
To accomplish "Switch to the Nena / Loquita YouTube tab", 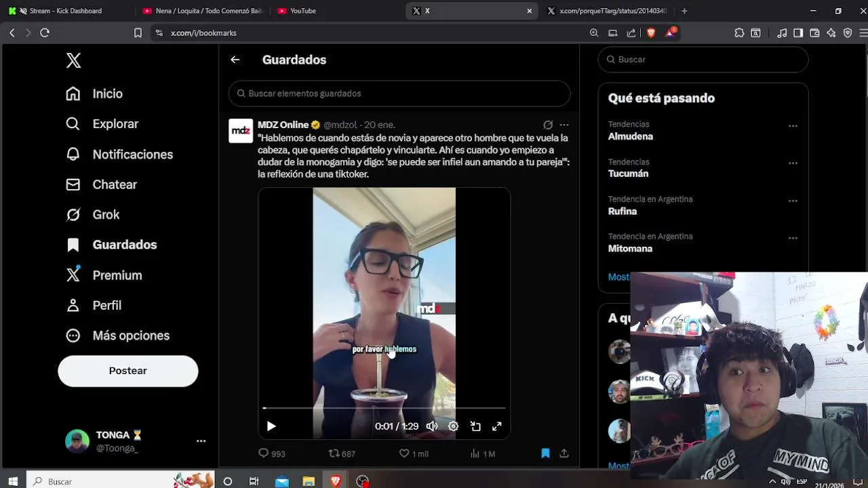I will point(202,11).
